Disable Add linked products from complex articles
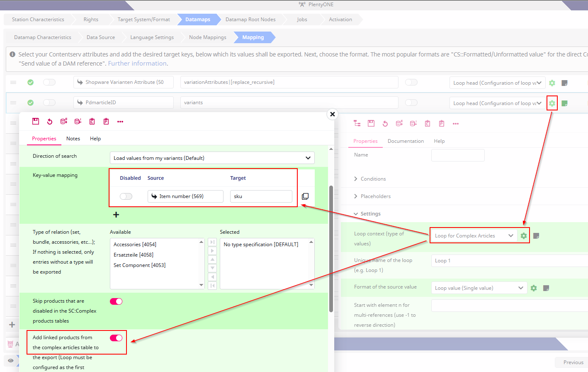The width and height of the screenshot is (588, 372). [x=116, y=338]
